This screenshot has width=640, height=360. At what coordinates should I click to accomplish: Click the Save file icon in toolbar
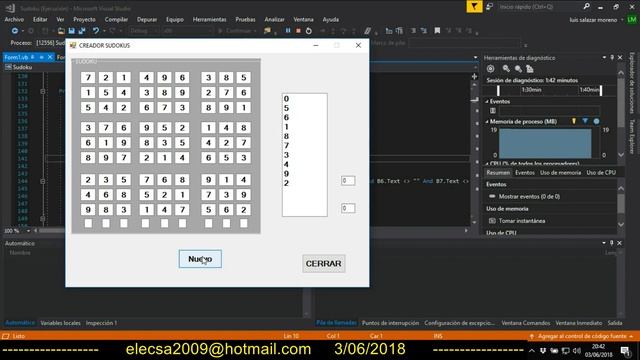71,31
